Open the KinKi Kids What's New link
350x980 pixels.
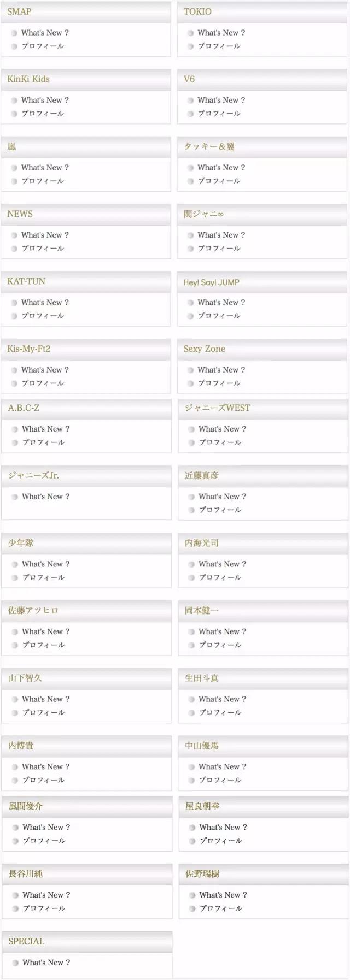click(45, 101)
